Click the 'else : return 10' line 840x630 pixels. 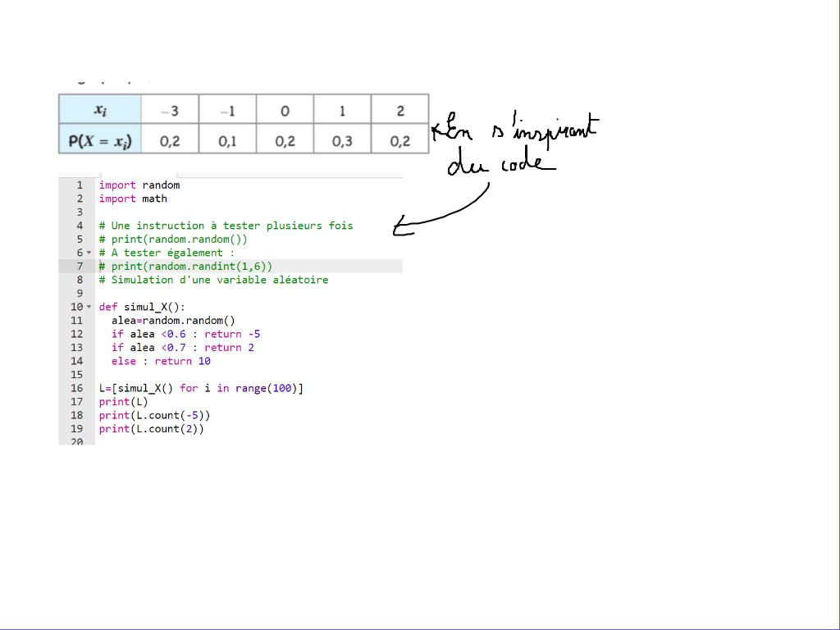[161, 361]
